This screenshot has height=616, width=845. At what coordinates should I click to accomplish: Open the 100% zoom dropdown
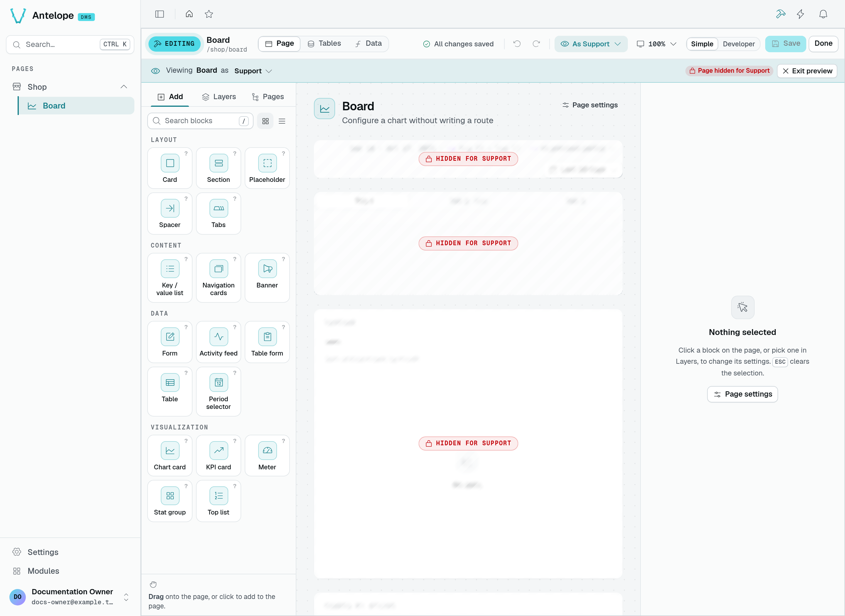(656, 44)
